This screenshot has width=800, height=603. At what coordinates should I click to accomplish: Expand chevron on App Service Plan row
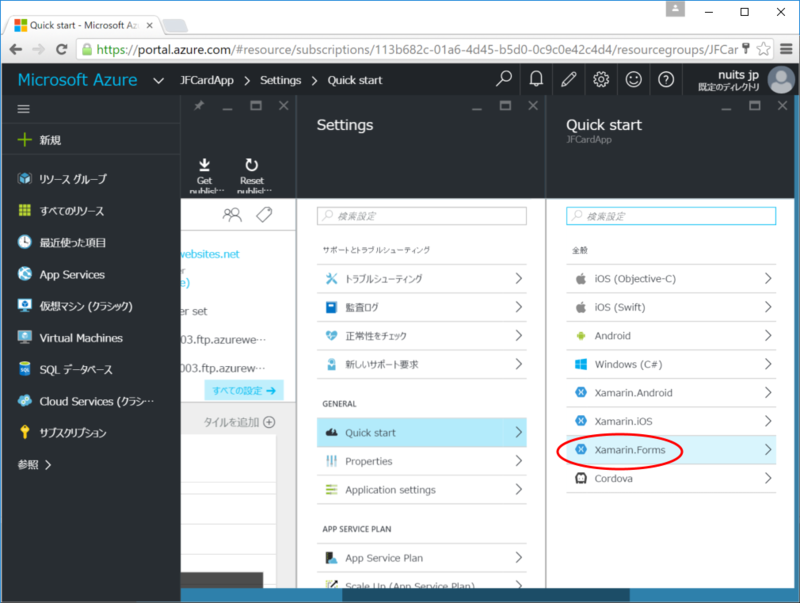pos(518,558)
